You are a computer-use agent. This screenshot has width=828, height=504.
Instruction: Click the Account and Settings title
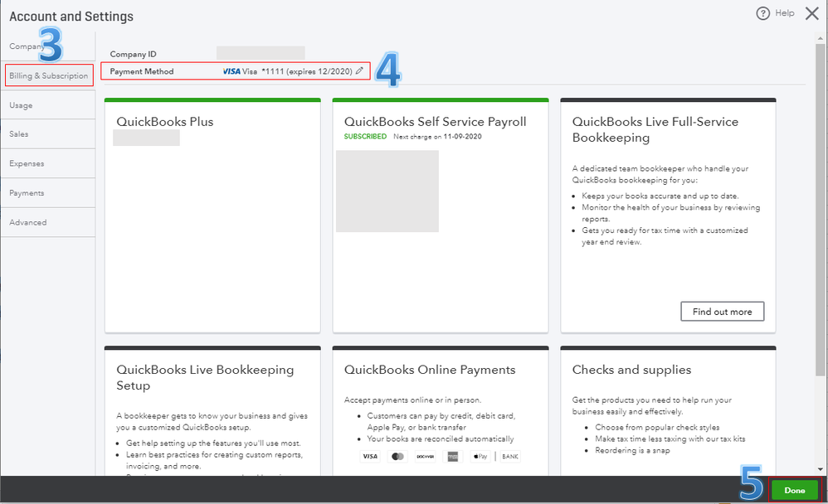[x=71, y=17]
